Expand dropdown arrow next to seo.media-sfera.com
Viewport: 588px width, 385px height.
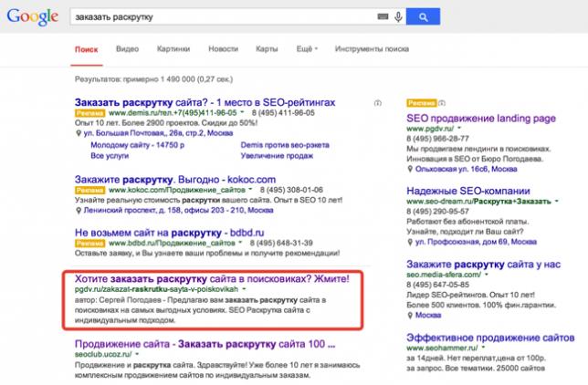487,275
